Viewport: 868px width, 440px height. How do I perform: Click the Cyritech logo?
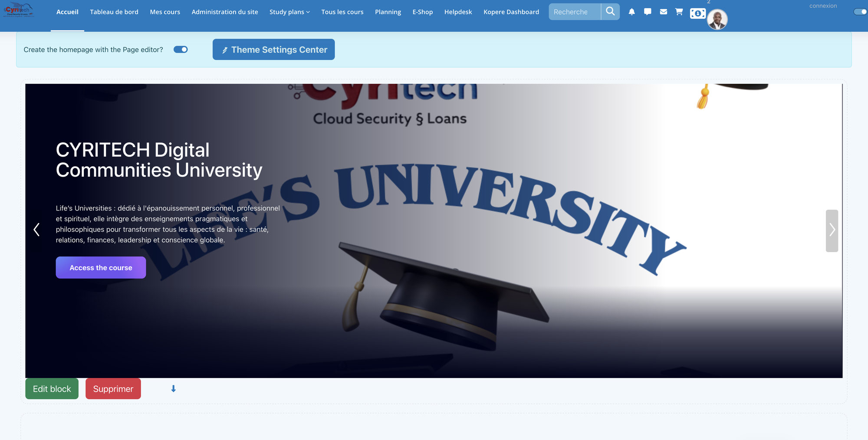tap(19, 10)
